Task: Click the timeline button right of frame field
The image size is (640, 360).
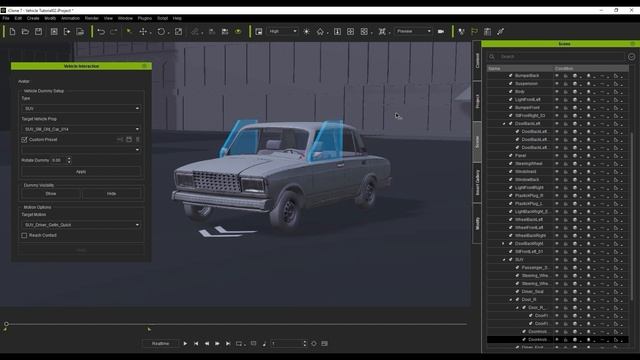Action: [x=324, y=344]
